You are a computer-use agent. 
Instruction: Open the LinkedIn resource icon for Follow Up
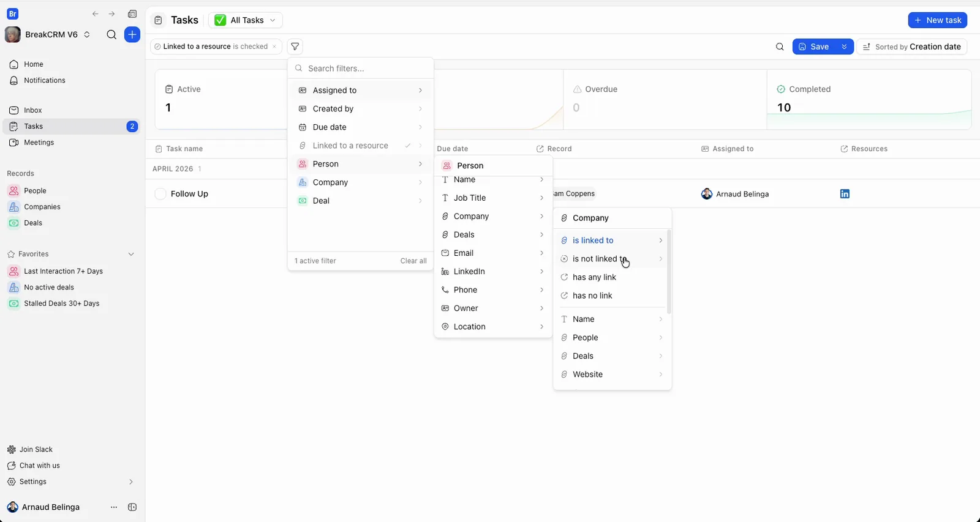tap(845, 194)
